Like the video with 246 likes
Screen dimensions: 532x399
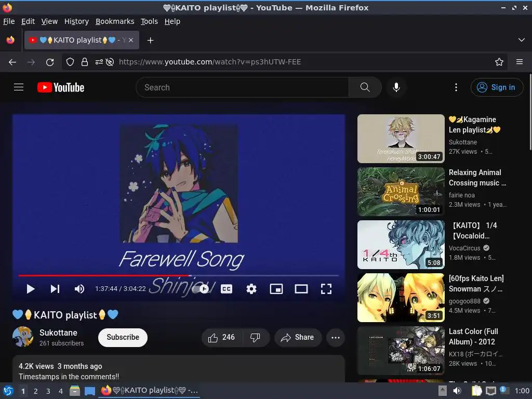(x=222, y=337)
